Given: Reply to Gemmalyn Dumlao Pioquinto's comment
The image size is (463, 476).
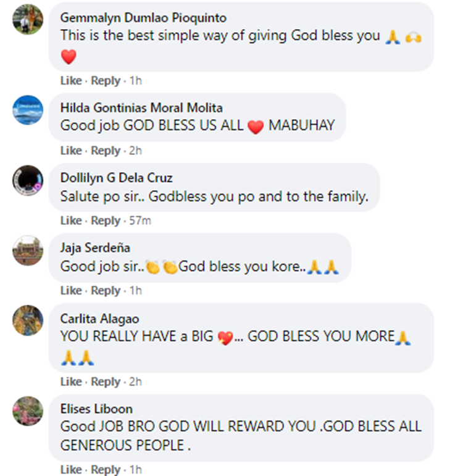Looking at the screenshot, I should (106, 81).
